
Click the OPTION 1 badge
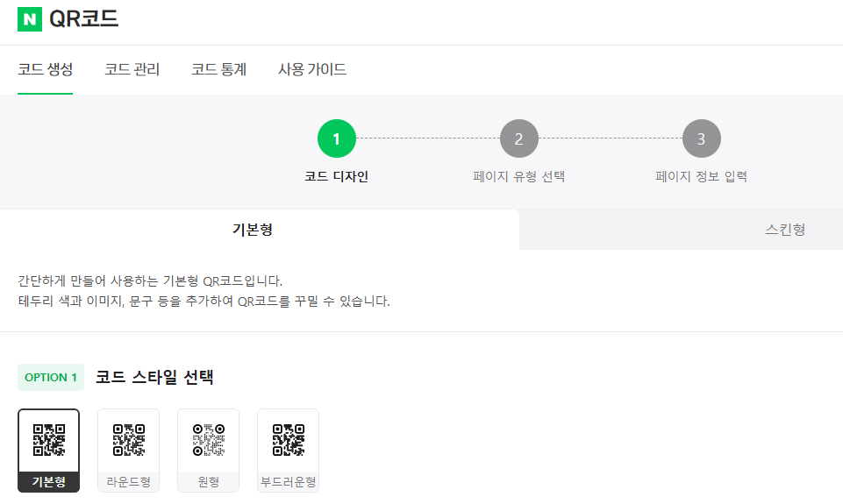tap(51, 377)
